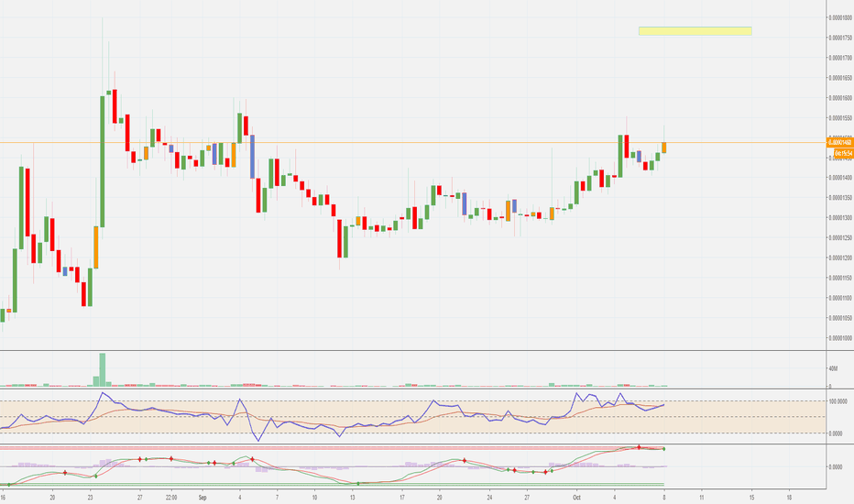Screen dimensions: 854x504
Task: Click the 0.00001750 price scale label
Action: pyautogui.click(x=840, y=38)
